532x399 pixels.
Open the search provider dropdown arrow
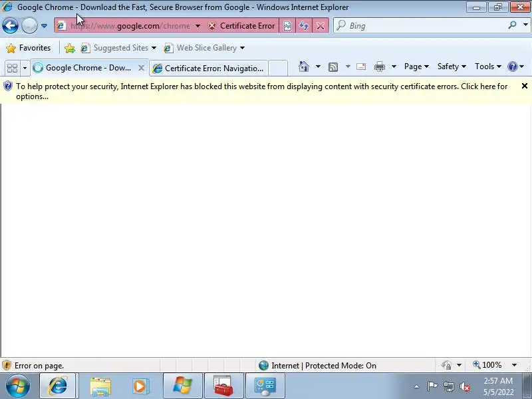pyautogui.click(x=525, y=25)
